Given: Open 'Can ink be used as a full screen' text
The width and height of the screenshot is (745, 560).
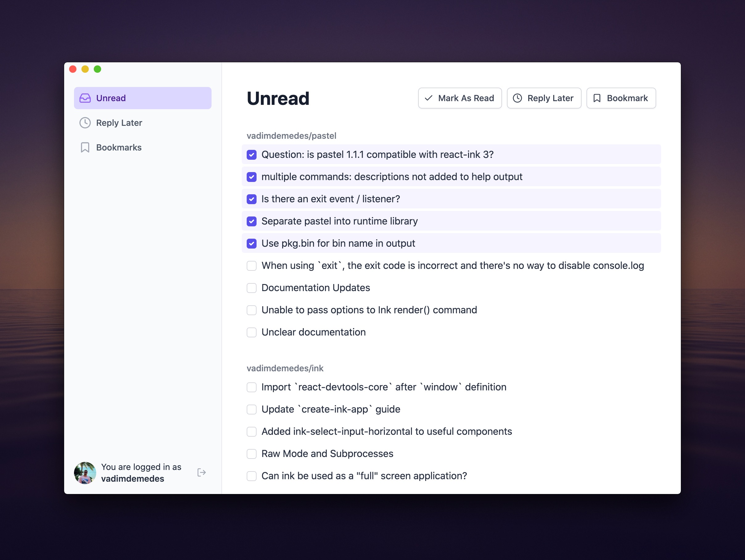Looking at the screenshot, I should pos(364,476).
